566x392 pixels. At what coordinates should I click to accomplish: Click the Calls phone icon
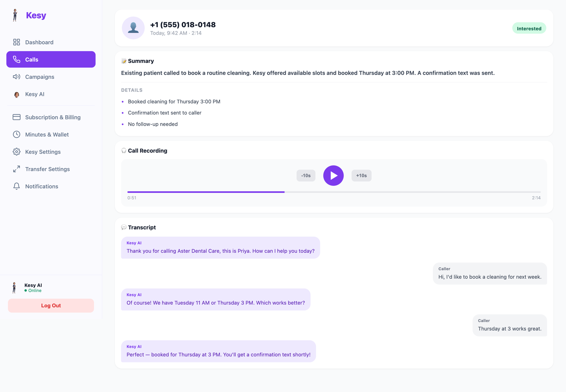(x=17, y=59)
